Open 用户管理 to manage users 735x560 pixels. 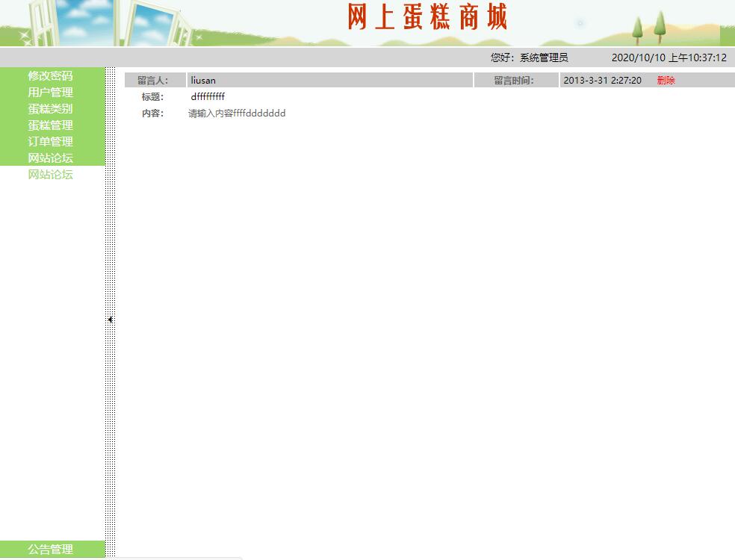(x=49, y=92)
